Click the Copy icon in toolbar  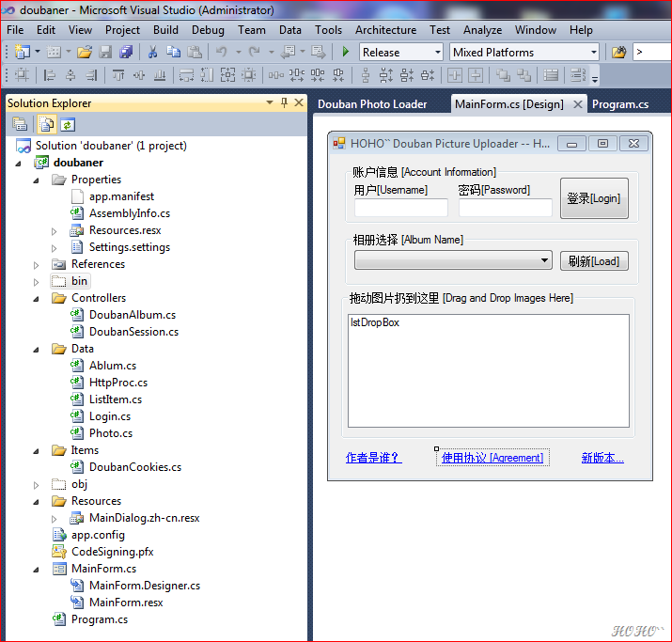[173, 52]
